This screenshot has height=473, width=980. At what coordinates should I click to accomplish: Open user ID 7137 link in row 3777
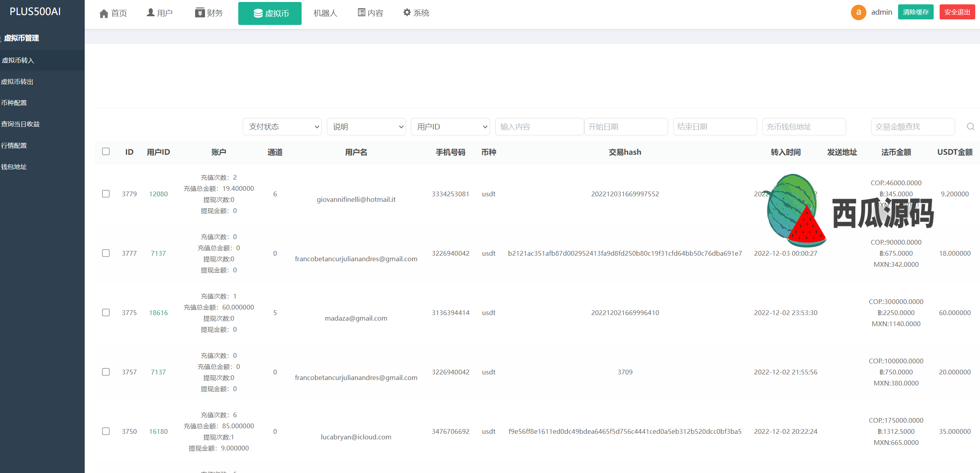tap(158, 253)
